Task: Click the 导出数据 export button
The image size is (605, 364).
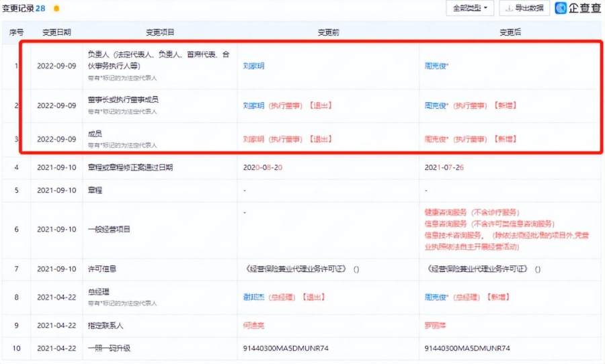Action: [x=524, y=8]
